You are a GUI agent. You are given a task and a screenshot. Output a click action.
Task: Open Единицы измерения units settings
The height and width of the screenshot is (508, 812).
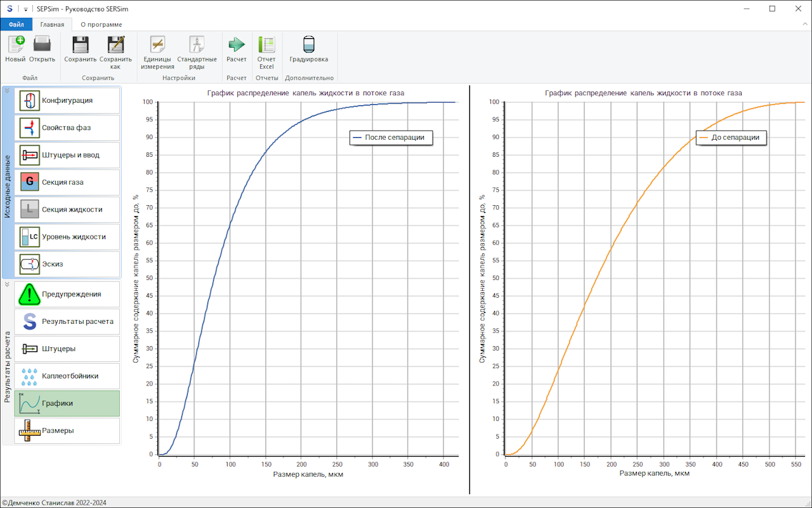tap(157, 51)
